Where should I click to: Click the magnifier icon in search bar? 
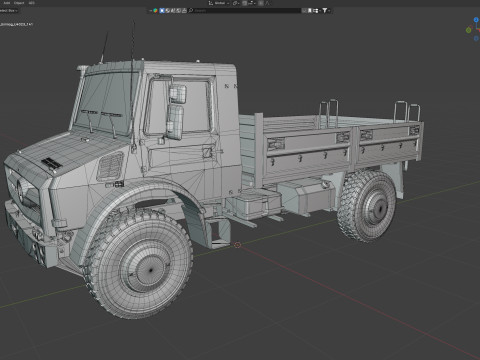pos(191,10)
